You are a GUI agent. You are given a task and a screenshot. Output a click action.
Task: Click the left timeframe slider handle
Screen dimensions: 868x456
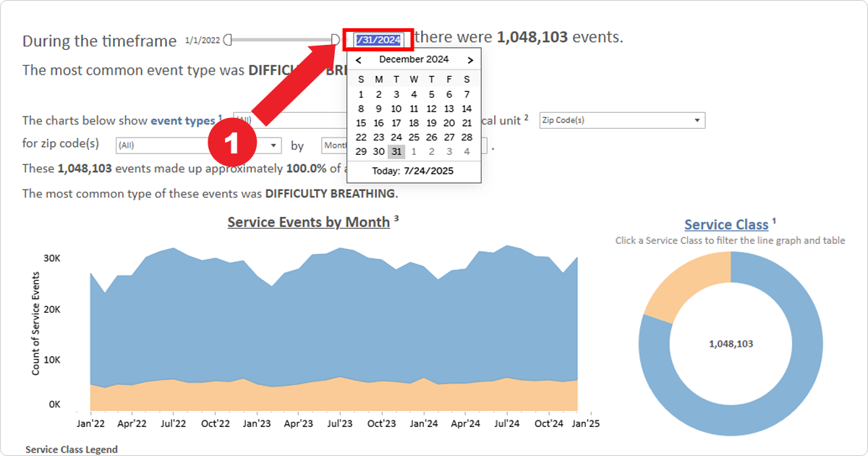tap(228, 40)
